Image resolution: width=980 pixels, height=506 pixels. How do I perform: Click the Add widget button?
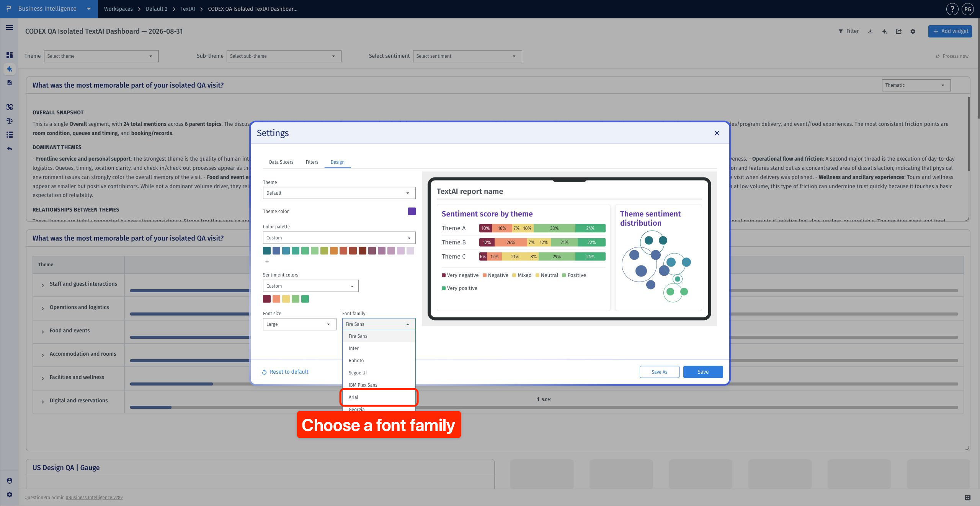click(x=950, y=31)
